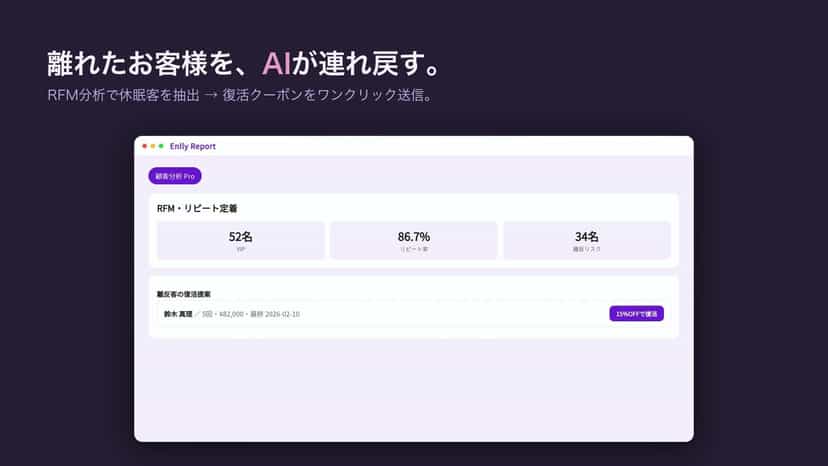Click the red close dot in window
The height and width of the screenshot is (466, 828).
pyautogui.click(x=145, y=146)
